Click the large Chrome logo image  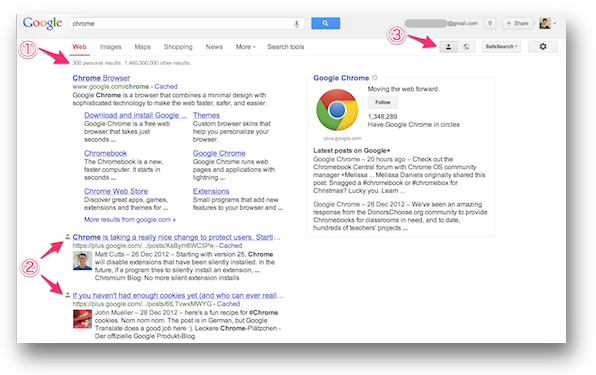pyautogui.click(x=337, y=110)
